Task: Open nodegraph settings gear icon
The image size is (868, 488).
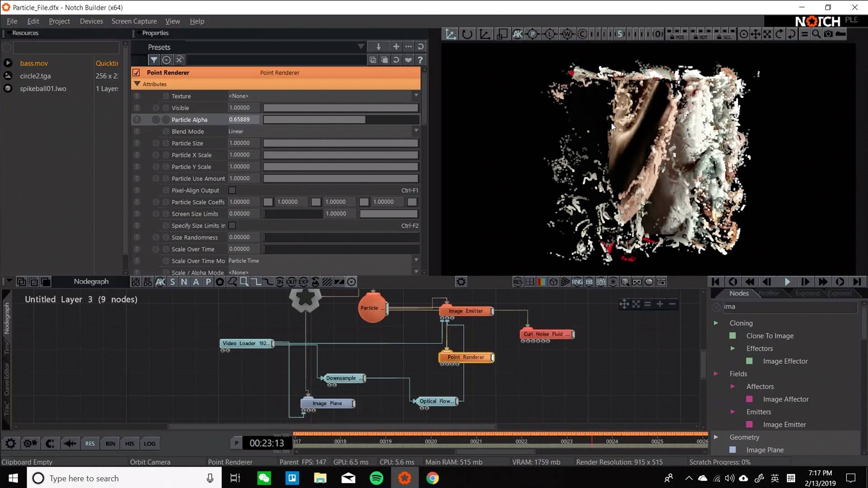Action: (x=461, y=282)
